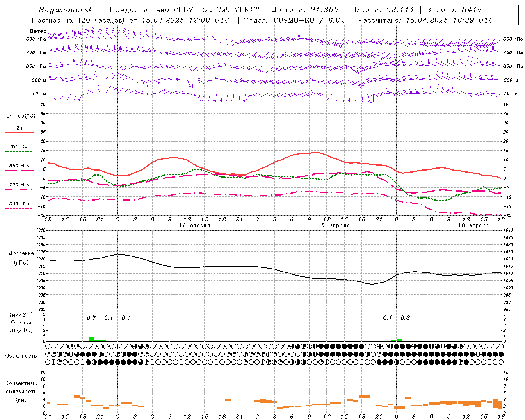Click the 0.7 precipitation value
Screen dimensions: 525x420
coord(91,317)
